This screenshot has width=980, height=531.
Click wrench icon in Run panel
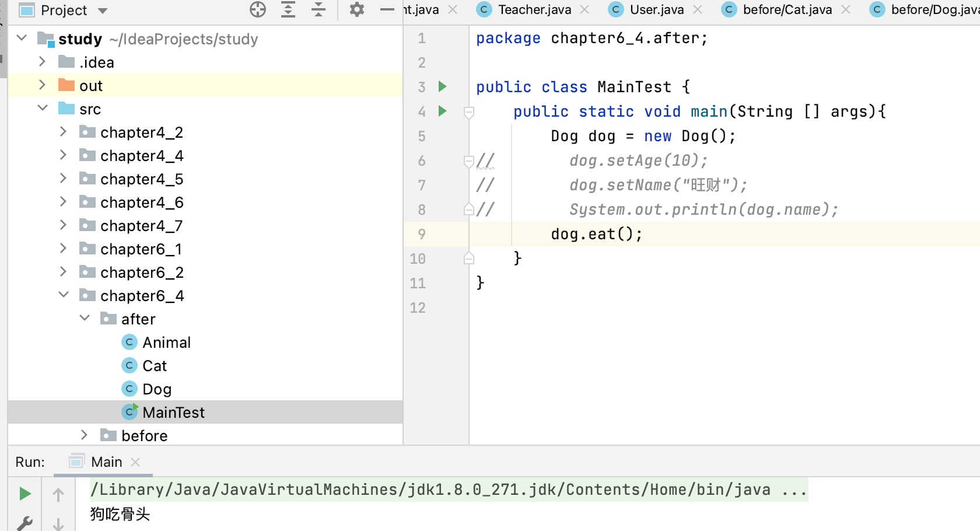point(24,523)
